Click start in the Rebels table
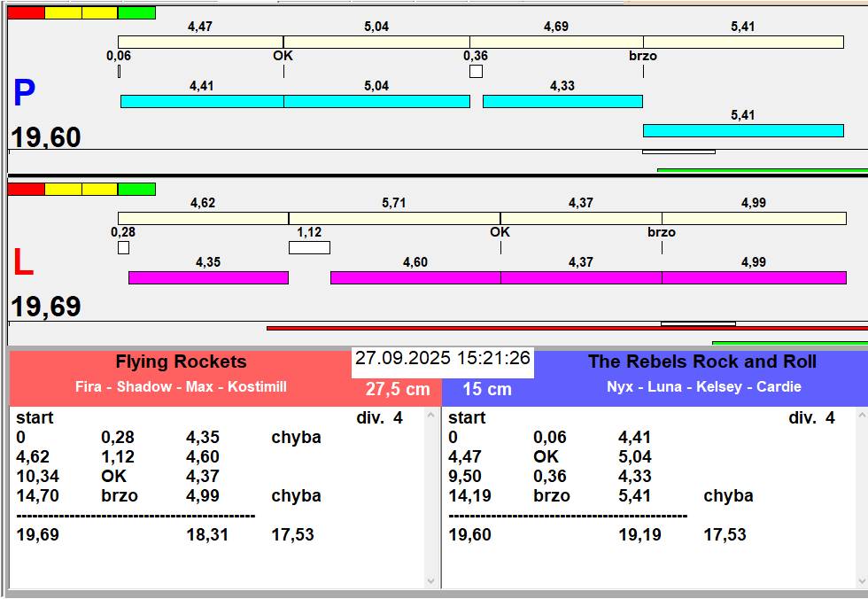Screen dimensions: 868x599 [467, 418]
